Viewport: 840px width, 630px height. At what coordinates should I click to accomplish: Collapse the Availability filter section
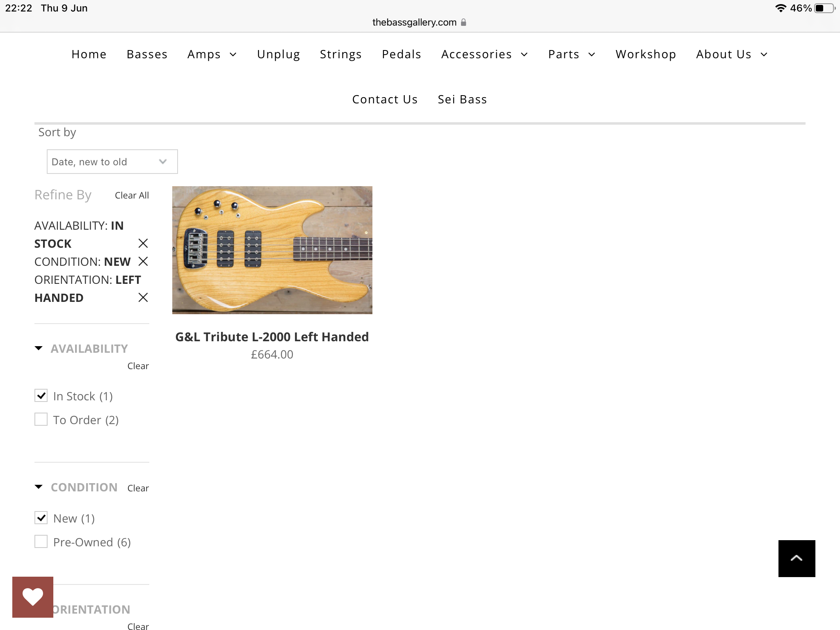point(39,348)
